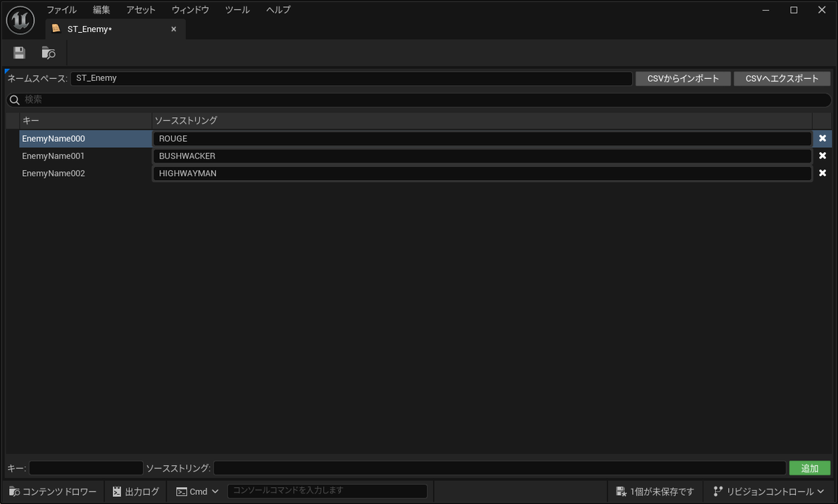Open the アセット menu
This screenshot has height=504, width=838.
(x=140, y=10)
